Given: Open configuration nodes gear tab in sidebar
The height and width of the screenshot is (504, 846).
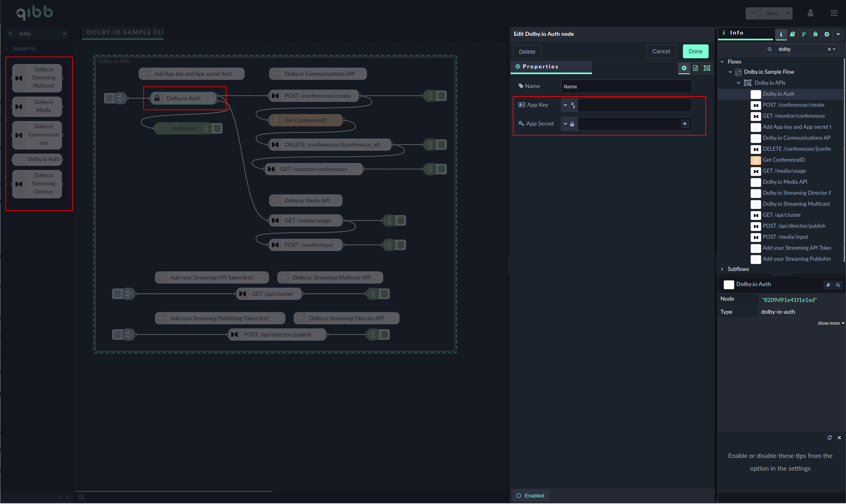Looking at the screenshot, I should (x=826, y=34).
